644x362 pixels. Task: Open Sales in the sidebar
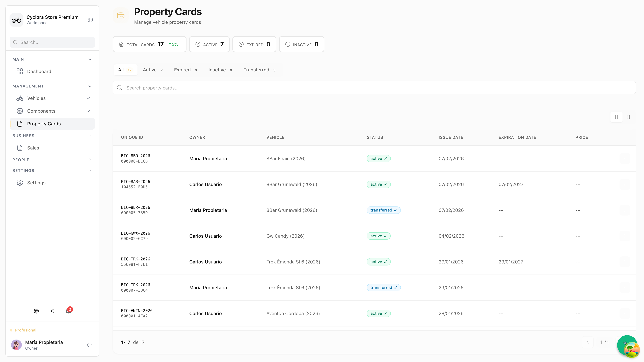point(33,148)
